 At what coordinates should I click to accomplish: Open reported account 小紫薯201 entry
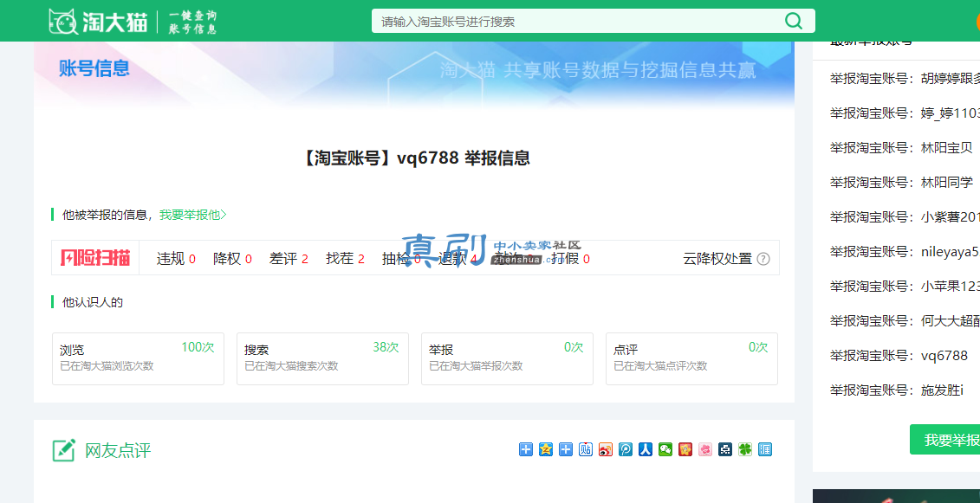[905, 216]
